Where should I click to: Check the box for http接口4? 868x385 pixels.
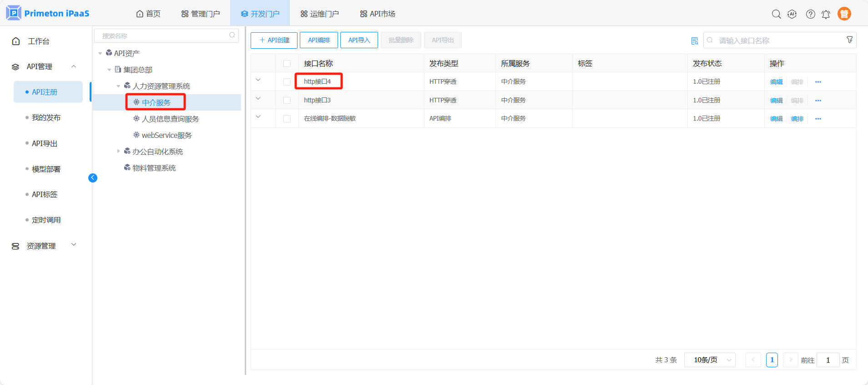pos(287,82)
